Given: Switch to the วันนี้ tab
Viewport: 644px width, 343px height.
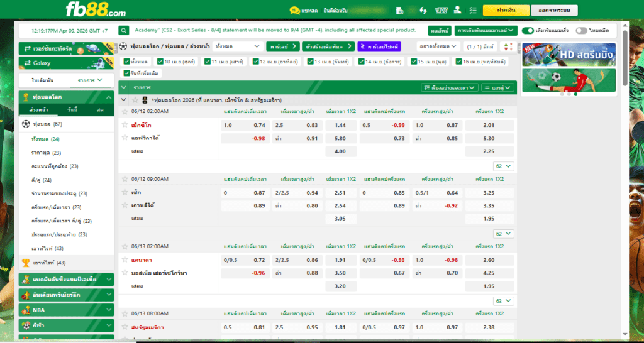Looking at the screenshot, I should point(72,110).
